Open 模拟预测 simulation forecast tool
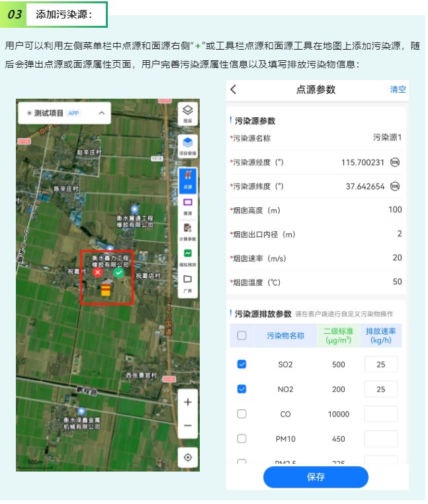428x504 pixels. coord(188,256)
